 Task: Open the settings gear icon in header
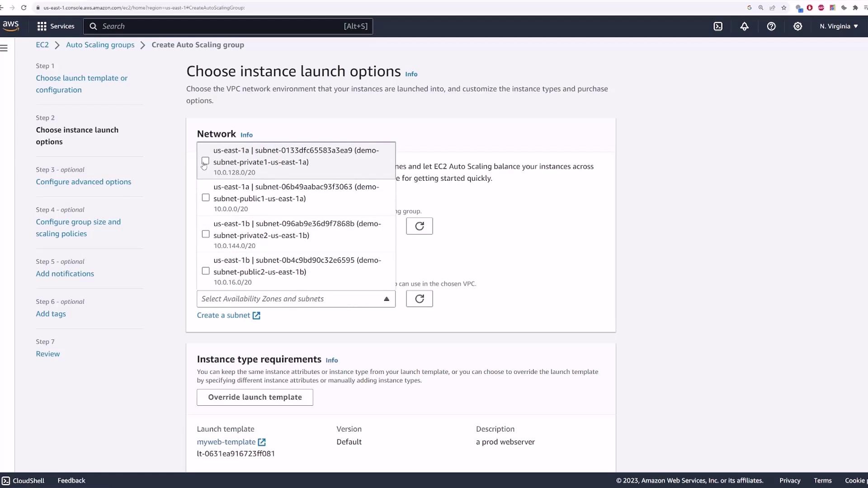[797, 26]
